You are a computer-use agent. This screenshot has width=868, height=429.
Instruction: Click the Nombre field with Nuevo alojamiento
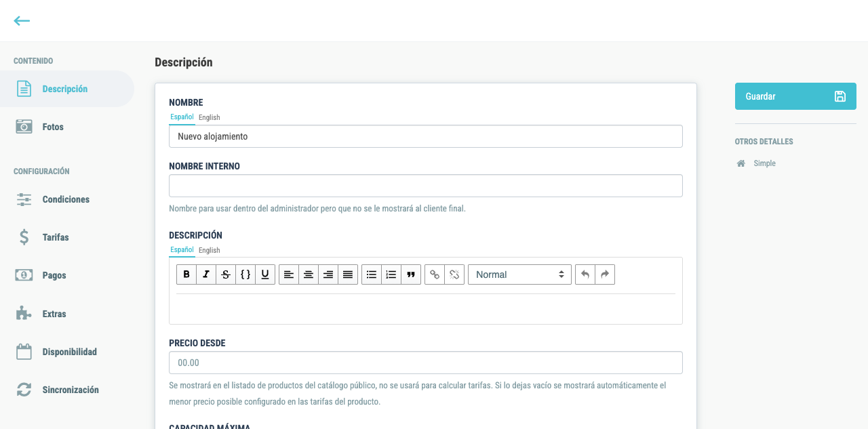click(426, 136)
